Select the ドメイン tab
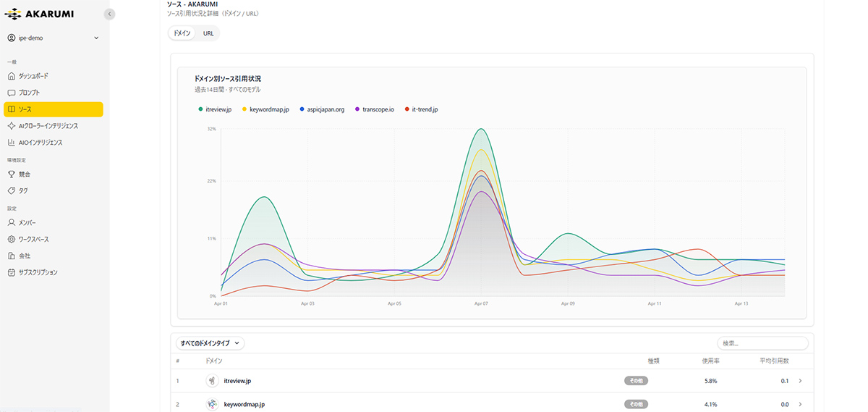The width and height of the screenshot is (868, 412). (x=183, y=33)
